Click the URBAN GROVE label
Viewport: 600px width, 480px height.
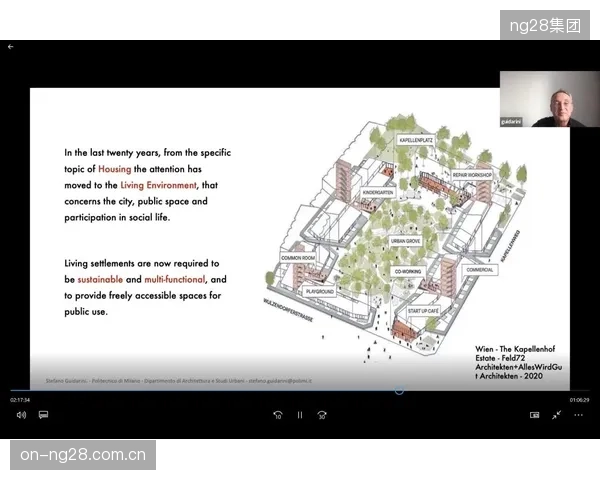click(x=406, y=241)
